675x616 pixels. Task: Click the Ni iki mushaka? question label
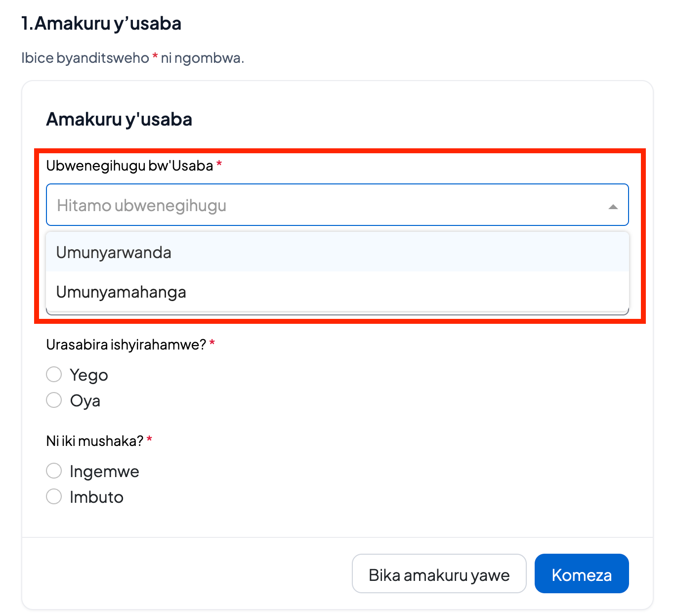point(94,441)
